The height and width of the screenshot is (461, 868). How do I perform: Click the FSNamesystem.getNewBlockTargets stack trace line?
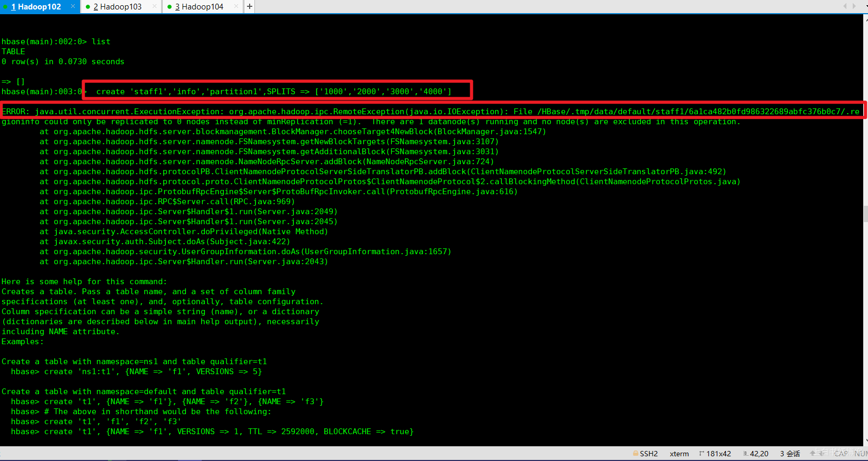tap(269, 142)
